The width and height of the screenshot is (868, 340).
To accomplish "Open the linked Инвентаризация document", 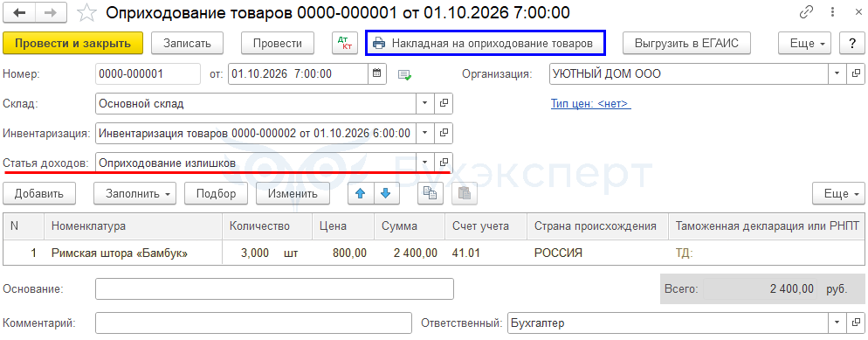I will pos(444,133).
